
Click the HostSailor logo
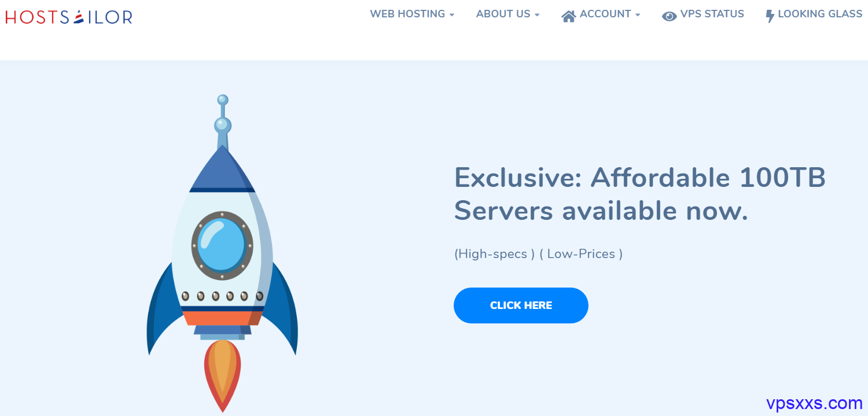coord(69,17)
